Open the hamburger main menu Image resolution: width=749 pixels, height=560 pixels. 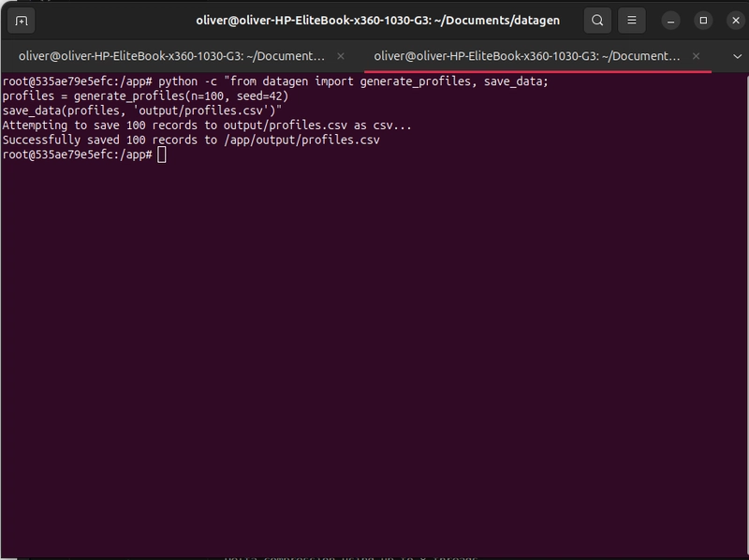coord(634,20)
